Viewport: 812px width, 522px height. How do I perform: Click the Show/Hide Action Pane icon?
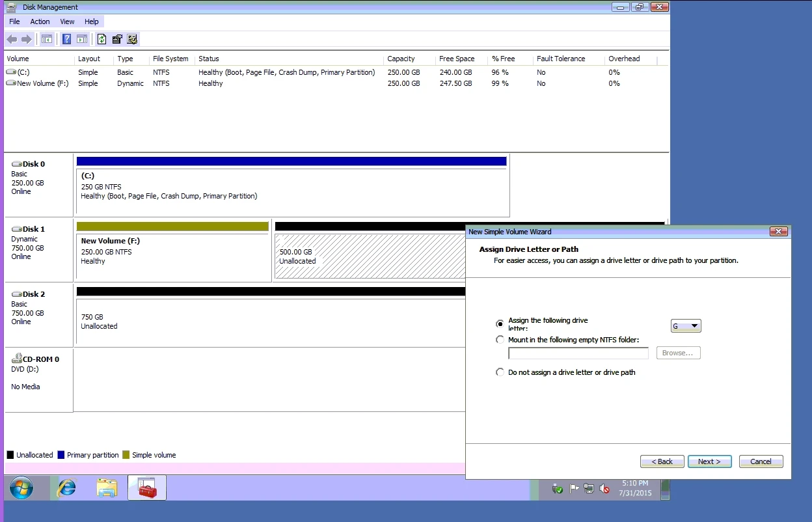pos(82,40)
